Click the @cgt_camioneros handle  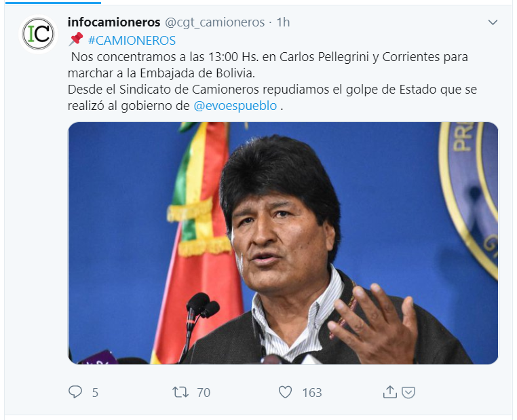click(x=214, y=22)
